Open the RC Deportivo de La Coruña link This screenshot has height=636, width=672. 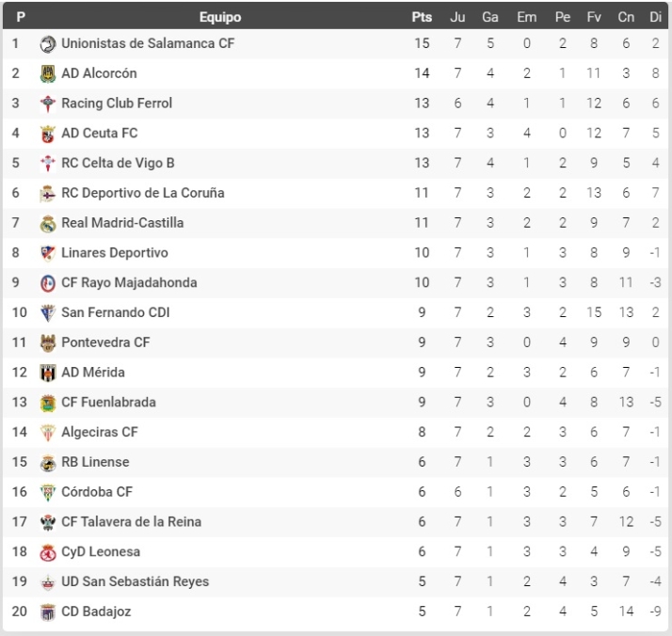click(x=142, y=193)
